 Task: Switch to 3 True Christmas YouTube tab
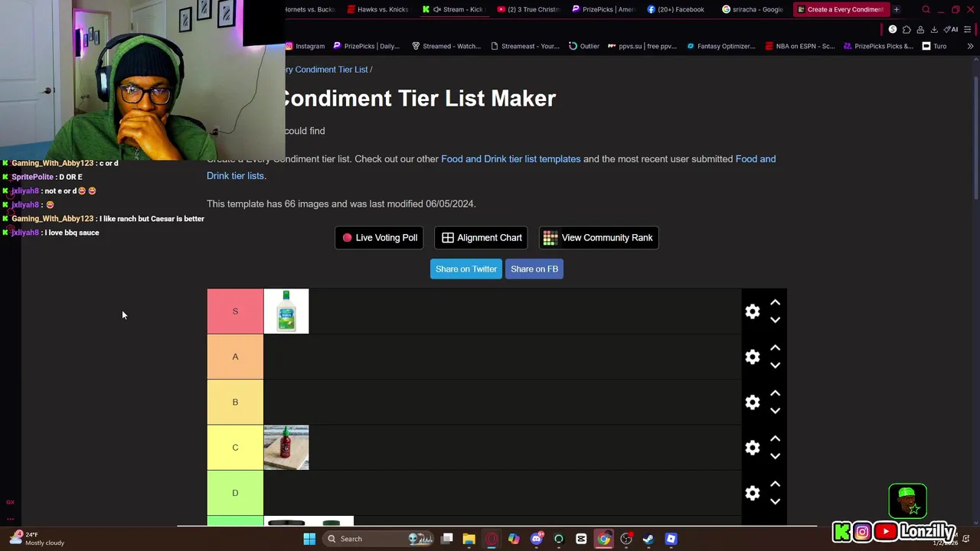tap(528, 9)
